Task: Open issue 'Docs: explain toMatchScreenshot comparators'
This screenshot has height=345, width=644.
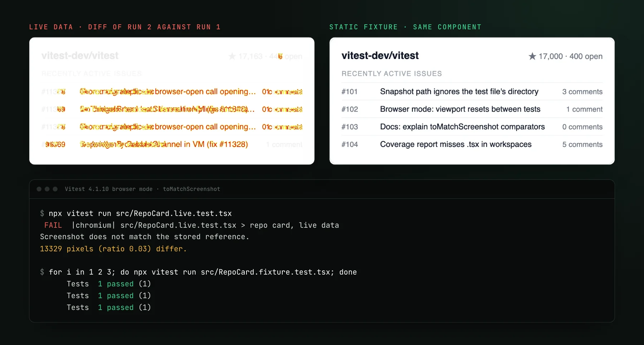Action: (462, 127)
